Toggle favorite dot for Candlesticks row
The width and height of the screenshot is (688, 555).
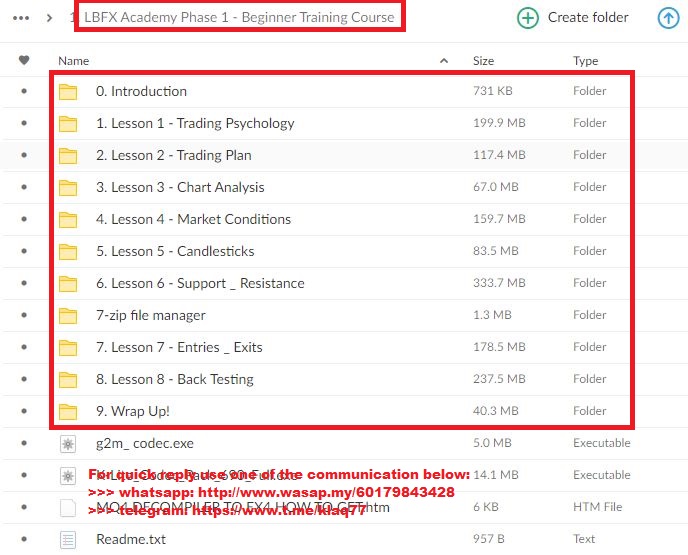pos(24,251)
